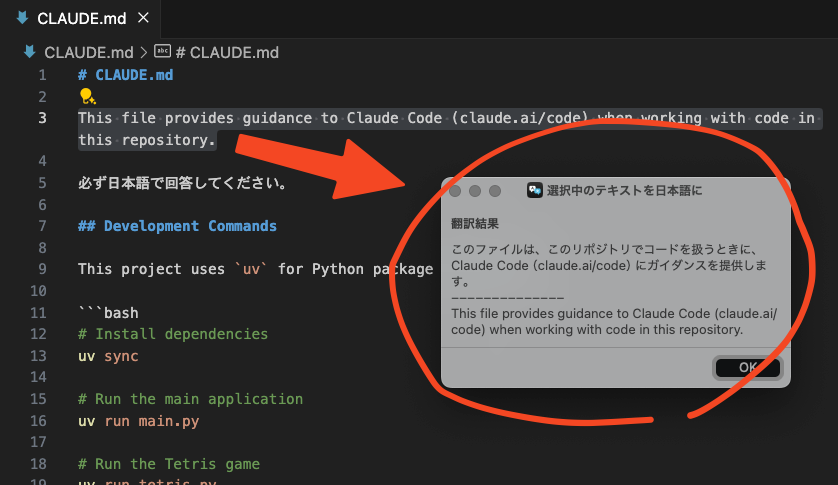The image size is (838, 485).
Task: Click the abc symbol icon in breadcrumb
Action: click(x=162, y=51)
